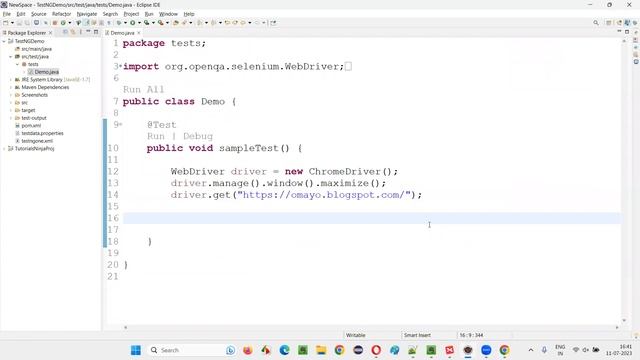Click the Search magnifier icon in toolbar
This screenshot has width=640, height=360.
click(596, 23)
